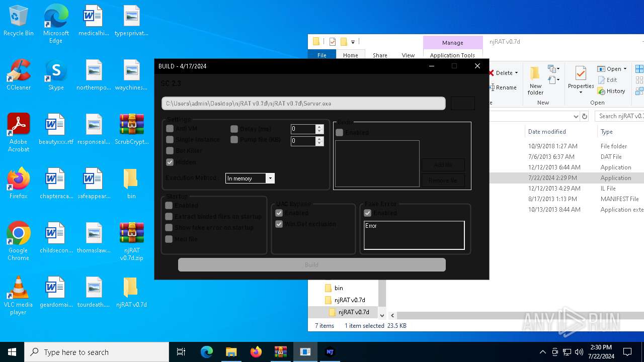Click the Fake Error message textbox
This screenshot has height=362, width=644.
[414, 235]
